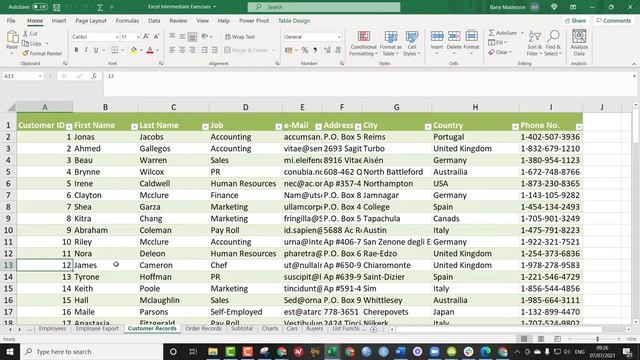Open Find & Select
640x360 pixels.
pyautogui.click(x=553, y=43)
